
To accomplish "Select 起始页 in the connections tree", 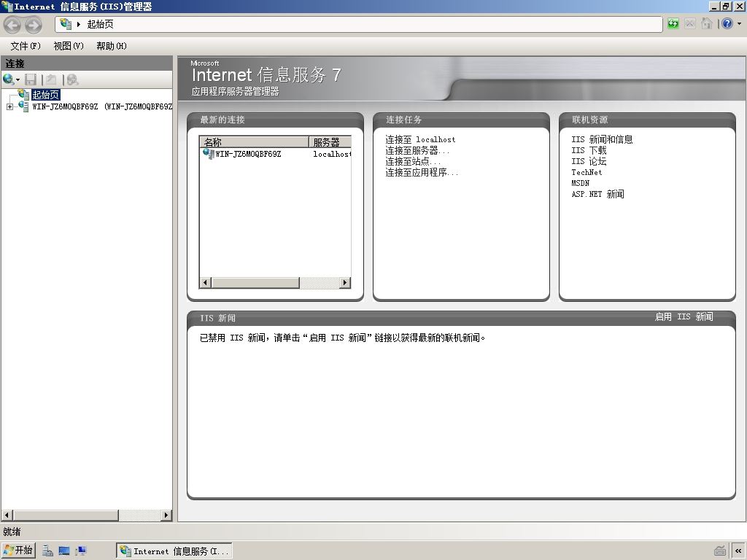I will coord(46,95).
